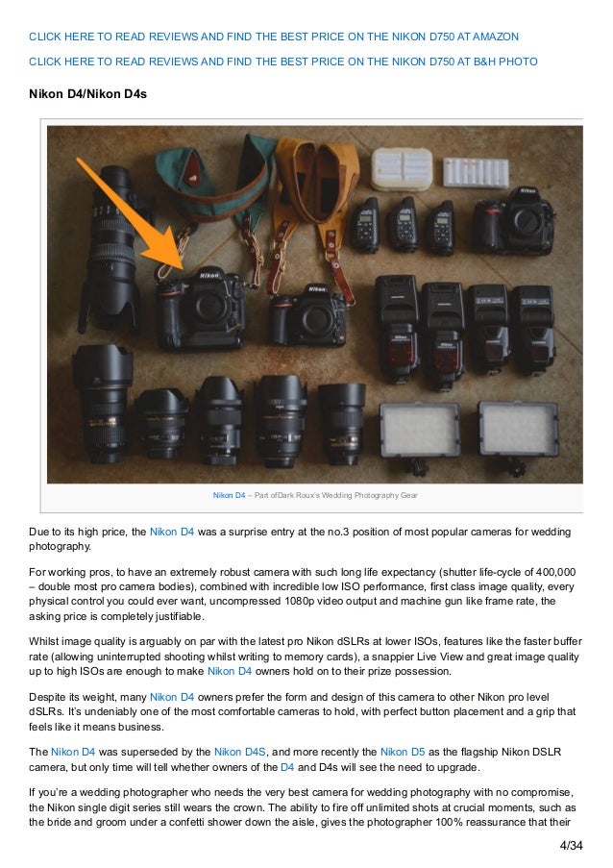
Task: Click the Nikon D4 link in photo caption
Action: click(x=229, y=495)
